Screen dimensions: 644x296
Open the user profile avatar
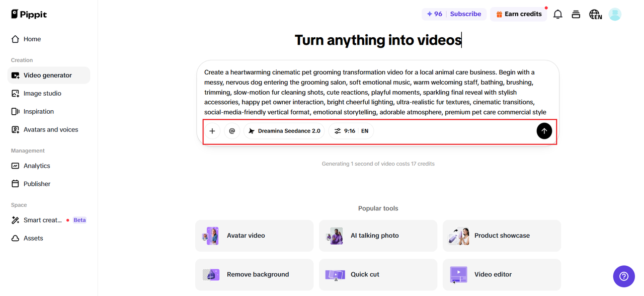pyautogui.click(x=615, y=14)
